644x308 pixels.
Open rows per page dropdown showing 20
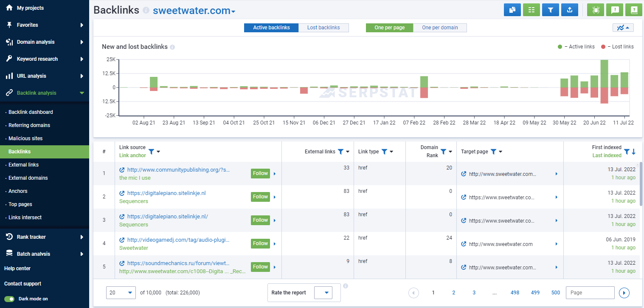[121, 292]
